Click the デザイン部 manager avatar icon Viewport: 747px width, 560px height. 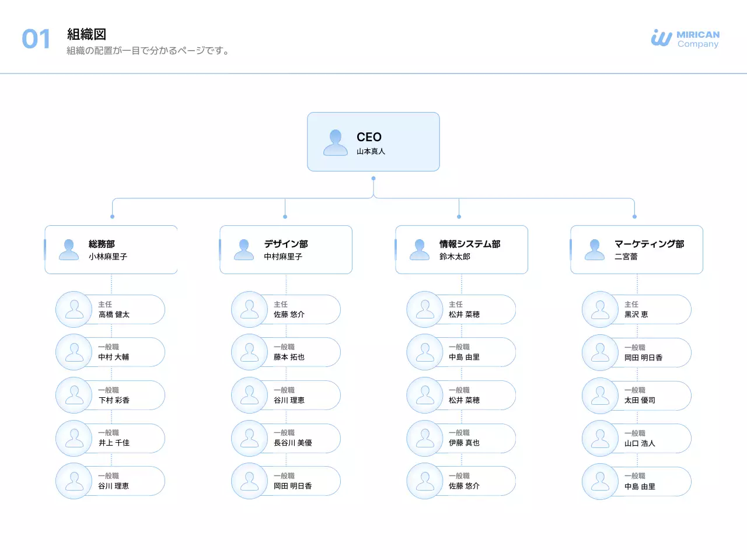244,250
